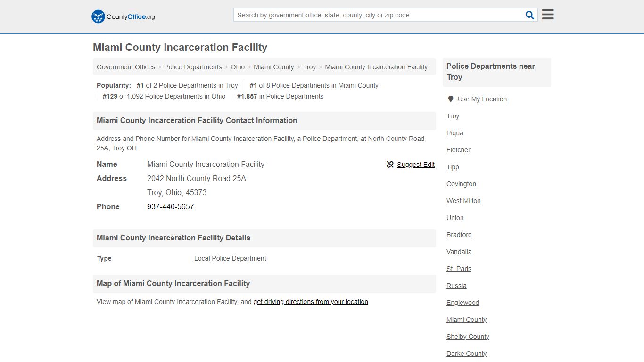Go to Miami County breadcrumb link
Image resolution: width=644 pixels, height=362 pixels.
[274, 67]
